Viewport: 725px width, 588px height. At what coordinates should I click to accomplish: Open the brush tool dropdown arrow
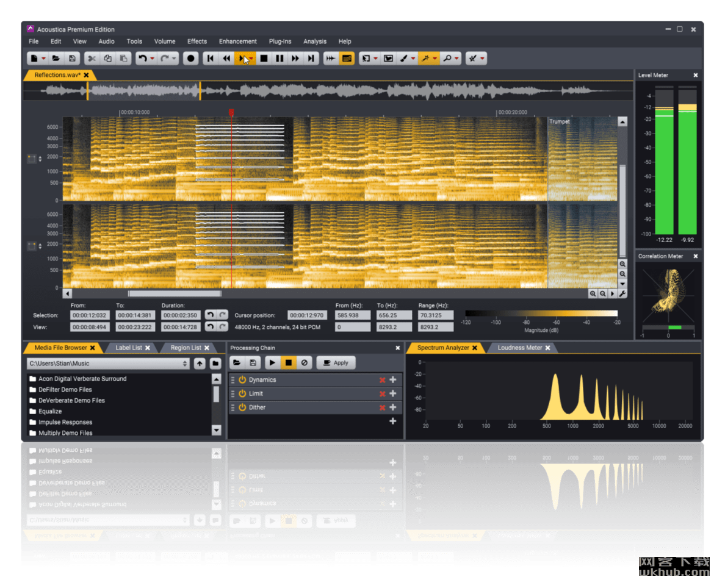(413, 59)
